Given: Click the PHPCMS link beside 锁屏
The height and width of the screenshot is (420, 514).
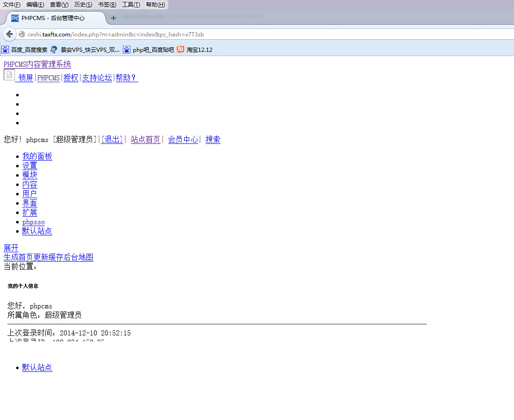Looking at the screenshot, I should coord(49,78).
